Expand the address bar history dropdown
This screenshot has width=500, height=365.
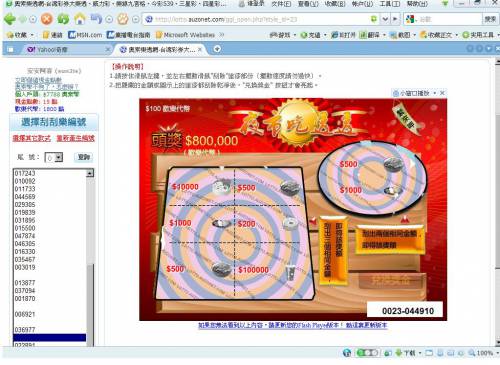385,19
